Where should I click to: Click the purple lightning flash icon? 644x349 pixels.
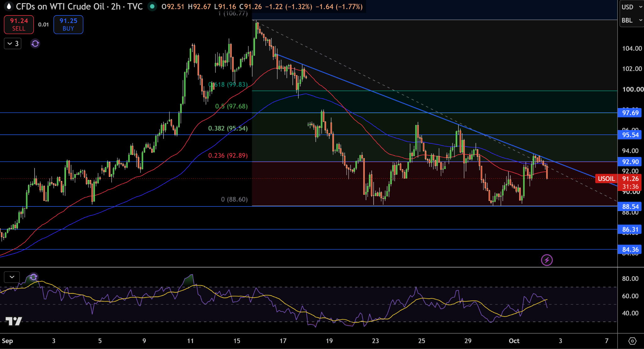(x=547, y=260)
